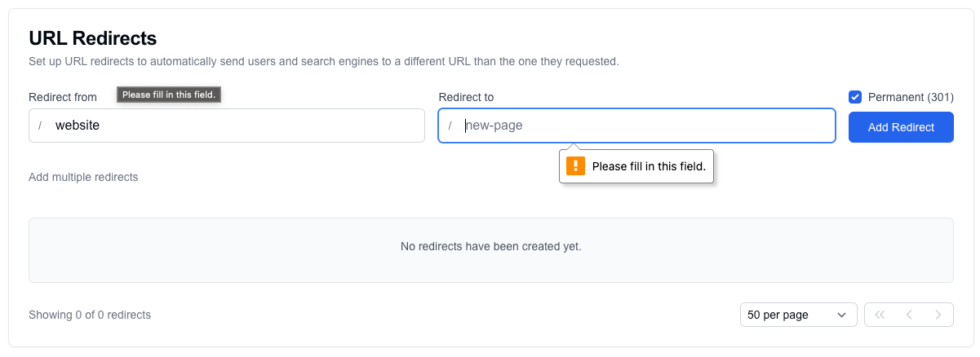The image size is (980, 357).
Task: Go to next page of redirects
Action: (x=938, y=315)
